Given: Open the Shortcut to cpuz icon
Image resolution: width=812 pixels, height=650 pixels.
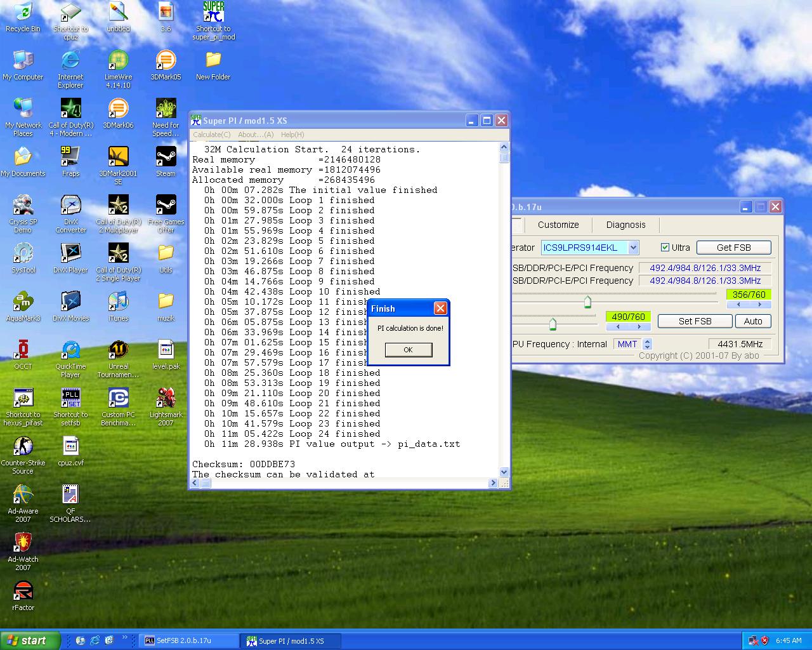Looking at the screenshot, I should 70,21.
